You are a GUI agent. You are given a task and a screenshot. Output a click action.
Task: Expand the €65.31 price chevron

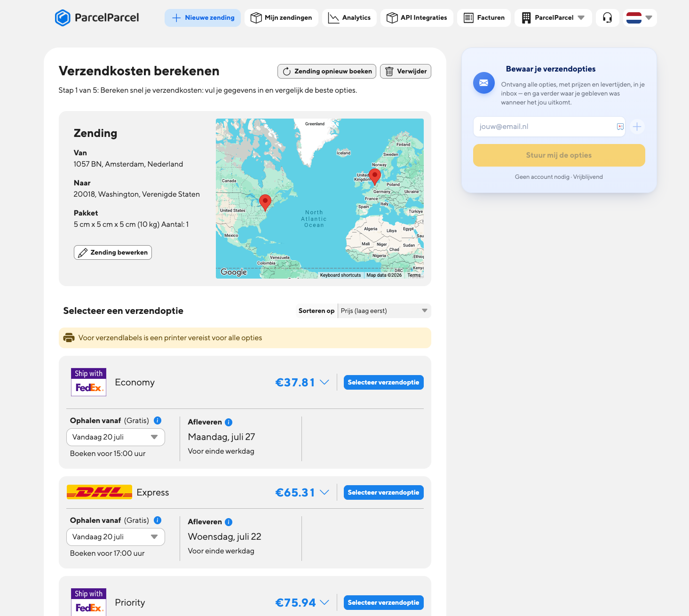(x=325, y=492)
